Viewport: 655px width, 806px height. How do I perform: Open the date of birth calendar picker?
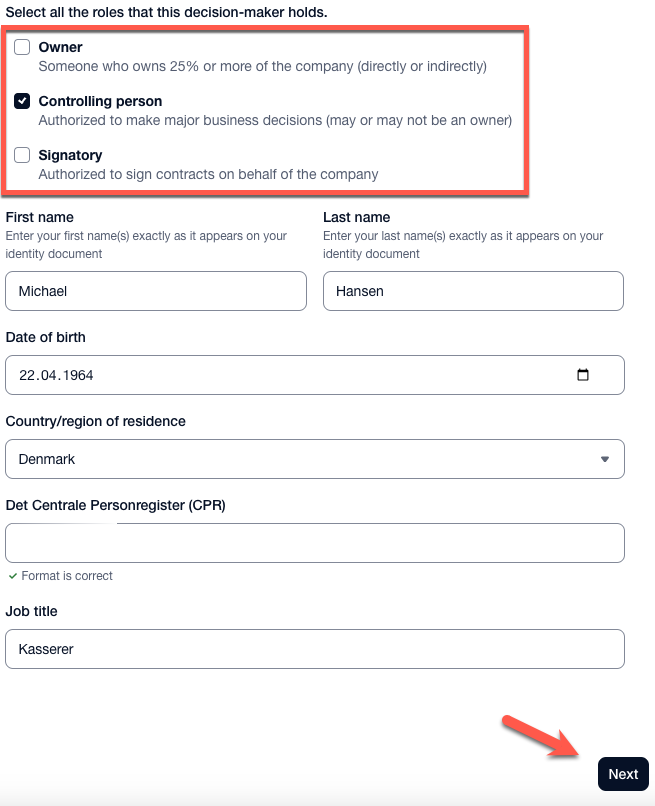pyautogui.click(x=583, y=375)
